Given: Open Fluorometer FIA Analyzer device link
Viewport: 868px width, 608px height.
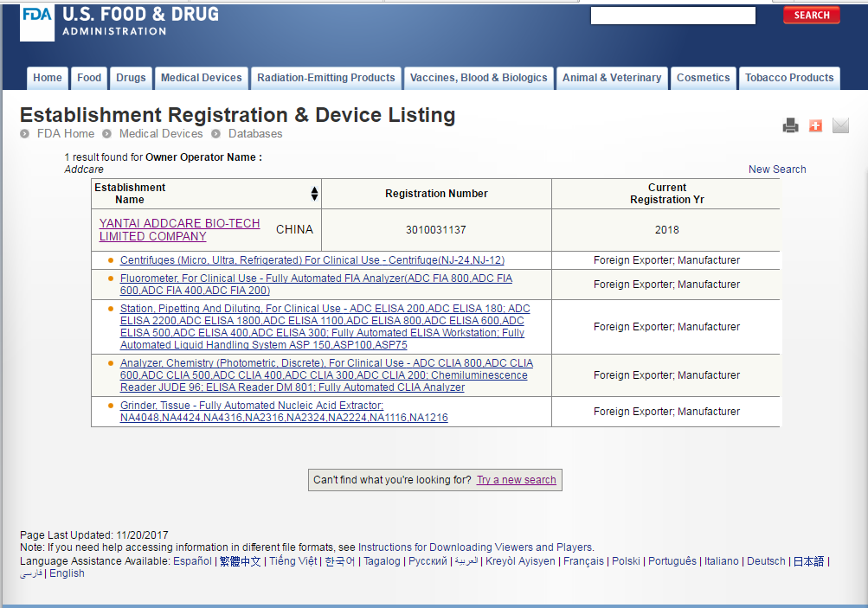Looking at the screenshot, I should click(x=316, y=285).
